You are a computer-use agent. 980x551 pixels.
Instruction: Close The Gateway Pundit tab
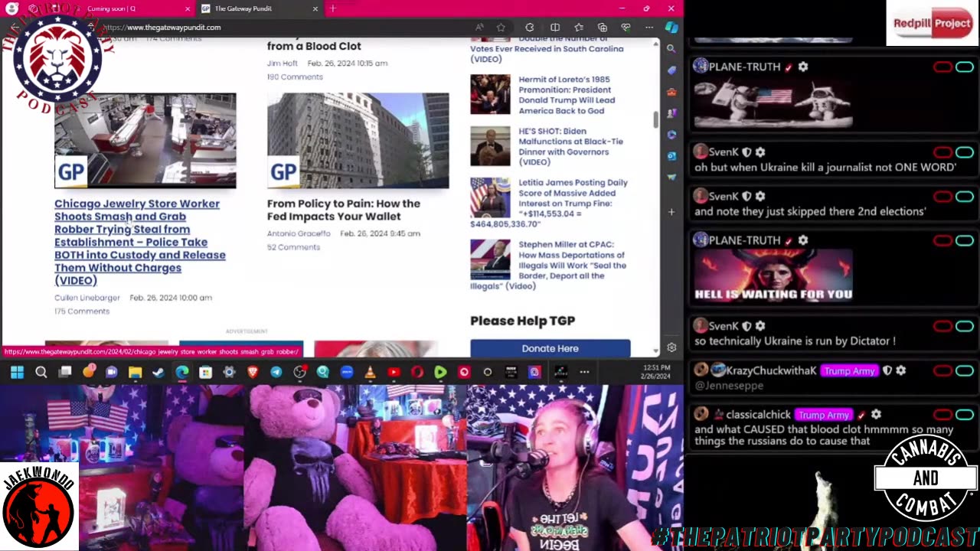(315, 8)
